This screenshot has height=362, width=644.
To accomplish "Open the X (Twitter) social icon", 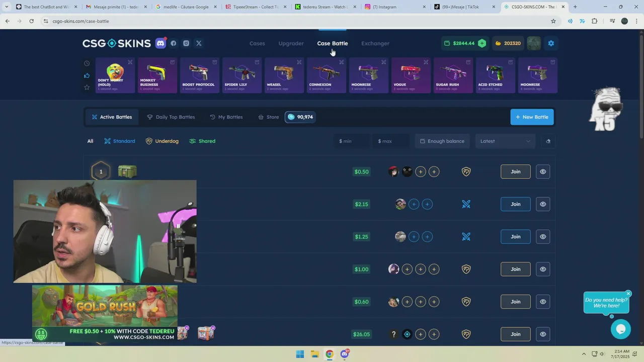I will [x=199, y=43].
